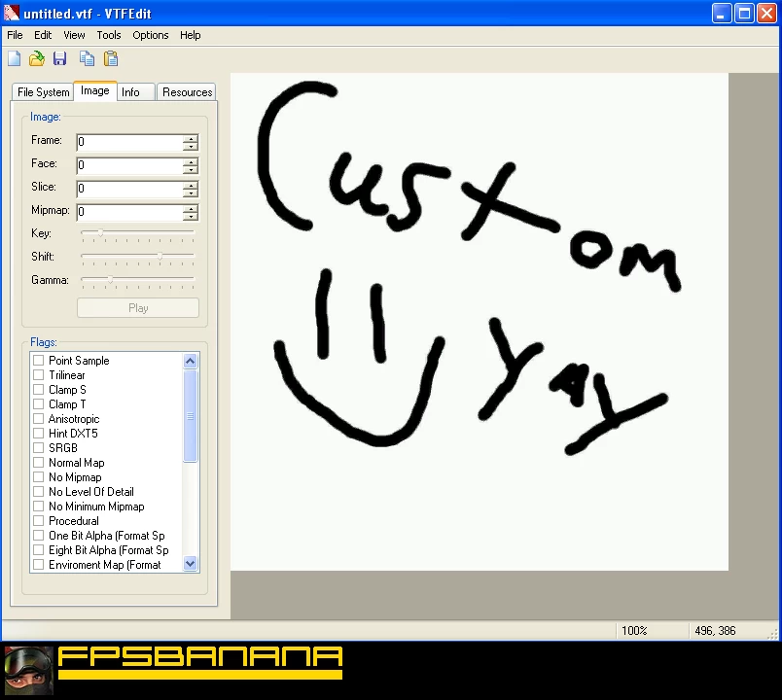Image resolution: width=782 pixels, height=700 pixels.
Task: Open the Tools menu
Action: pyautogui.click(x=108, y=35)
